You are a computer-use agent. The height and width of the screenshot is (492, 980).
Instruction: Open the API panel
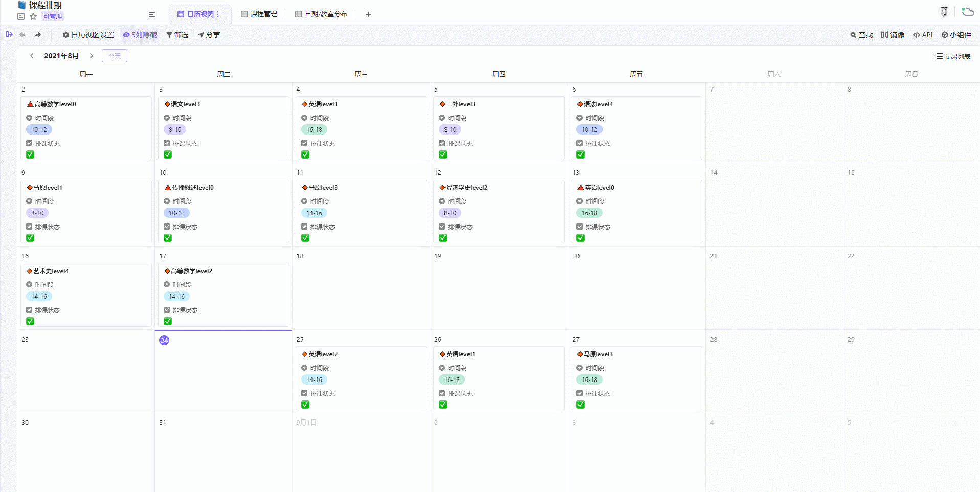923,35
